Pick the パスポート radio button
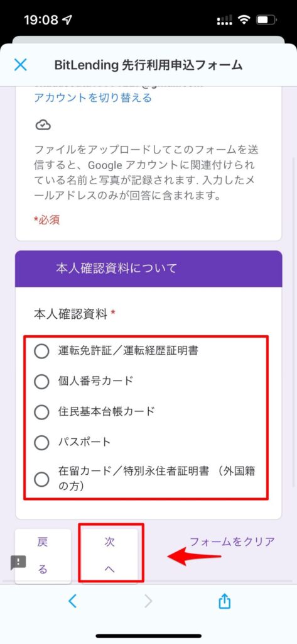The image size is (297, 644). click(41, 443)
